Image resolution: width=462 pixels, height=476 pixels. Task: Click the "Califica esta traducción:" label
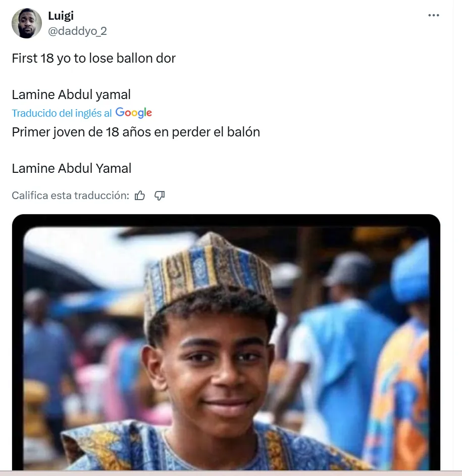[71, 196]
